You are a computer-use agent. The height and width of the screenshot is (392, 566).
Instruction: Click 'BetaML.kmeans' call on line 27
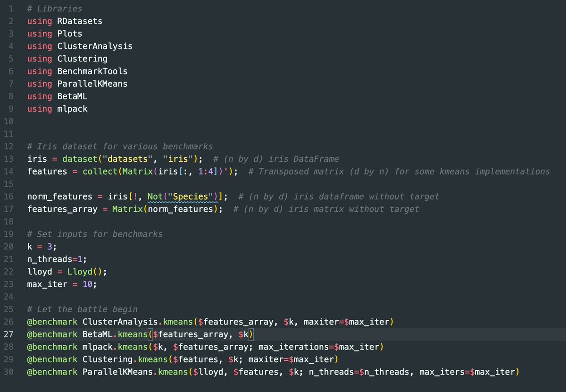115,334
